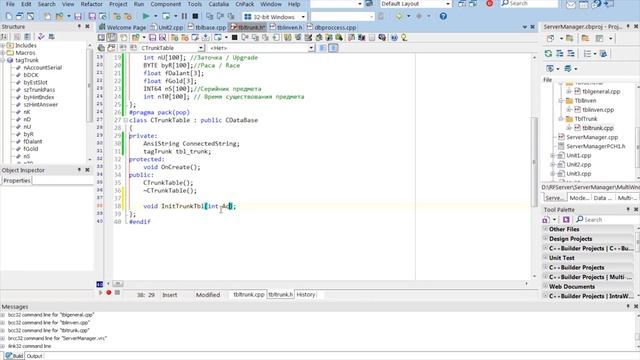
Task: Click the macro play icon in editor status bar
Action: tap(101, 293)
